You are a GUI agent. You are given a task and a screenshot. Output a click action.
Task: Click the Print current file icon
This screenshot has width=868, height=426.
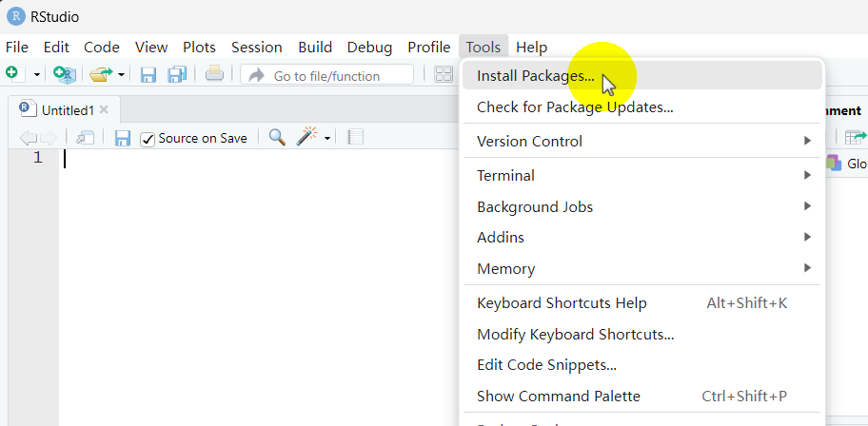click(x=214, y=74)
